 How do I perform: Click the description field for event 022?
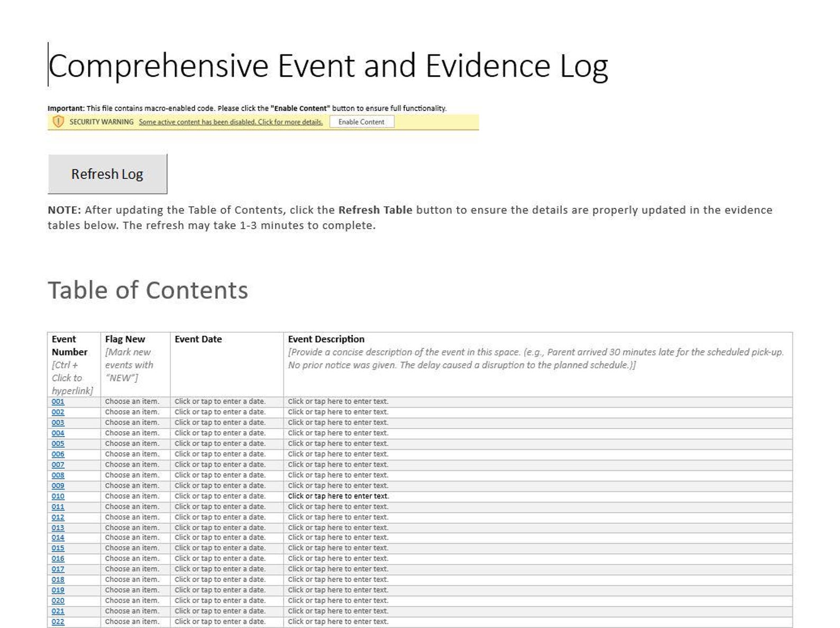(338, 622)
